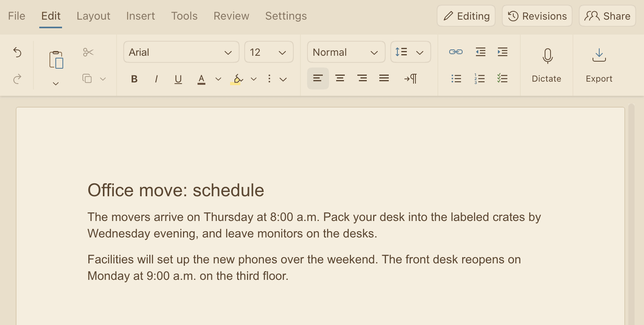The image size is (644, 325).
Task: Click the font color letter A icon
Action: tap(201, 79)
